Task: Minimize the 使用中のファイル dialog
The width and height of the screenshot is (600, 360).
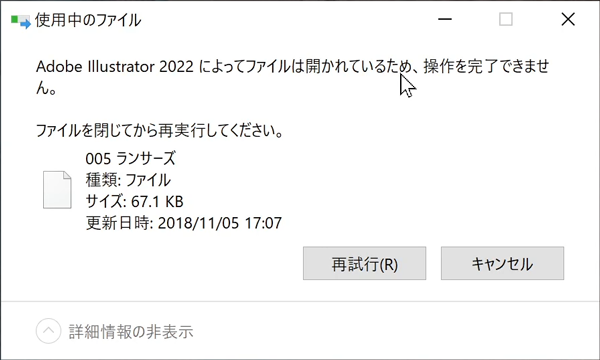Action: (445, 19)
